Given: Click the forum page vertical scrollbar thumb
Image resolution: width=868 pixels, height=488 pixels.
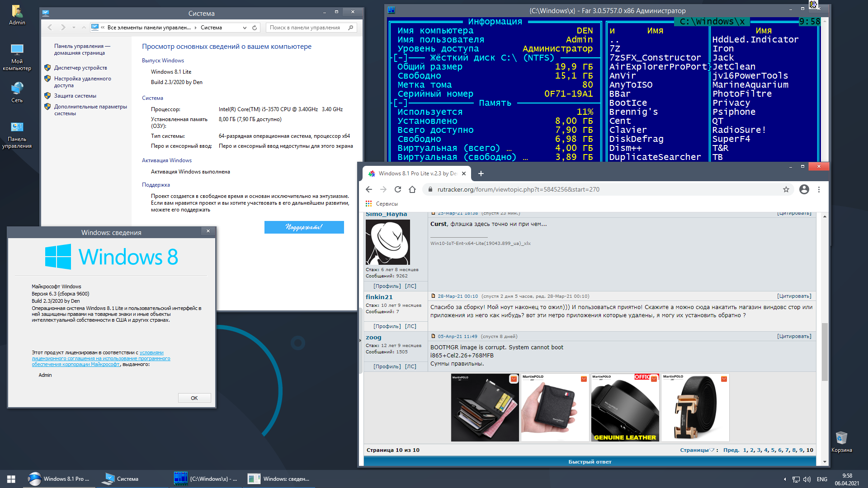Looking at the screenshot, I should pyautogui.click(x=825, y=352).
